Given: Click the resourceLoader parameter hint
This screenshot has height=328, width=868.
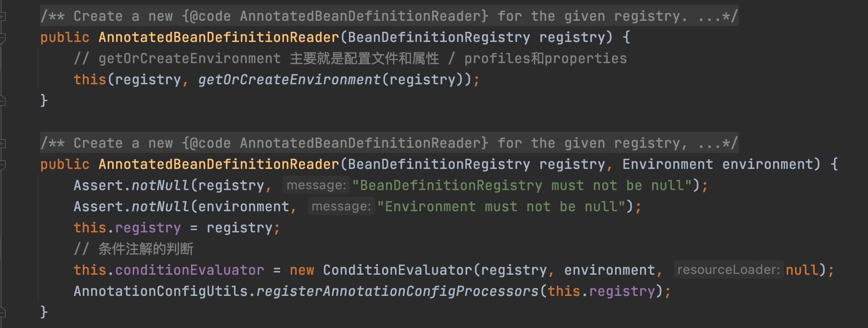Looking at the screenshot, I should coord(728,270).
